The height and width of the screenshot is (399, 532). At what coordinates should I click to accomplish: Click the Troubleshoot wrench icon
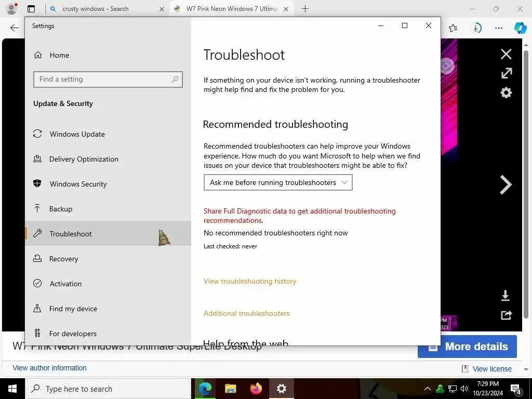click(37, 233)
